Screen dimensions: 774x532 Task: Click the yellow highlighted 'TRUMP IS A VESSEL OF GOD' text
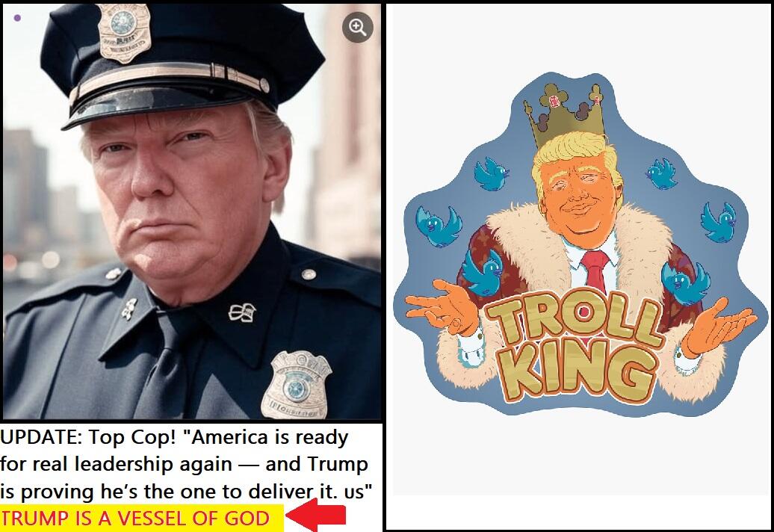point(135,519)
